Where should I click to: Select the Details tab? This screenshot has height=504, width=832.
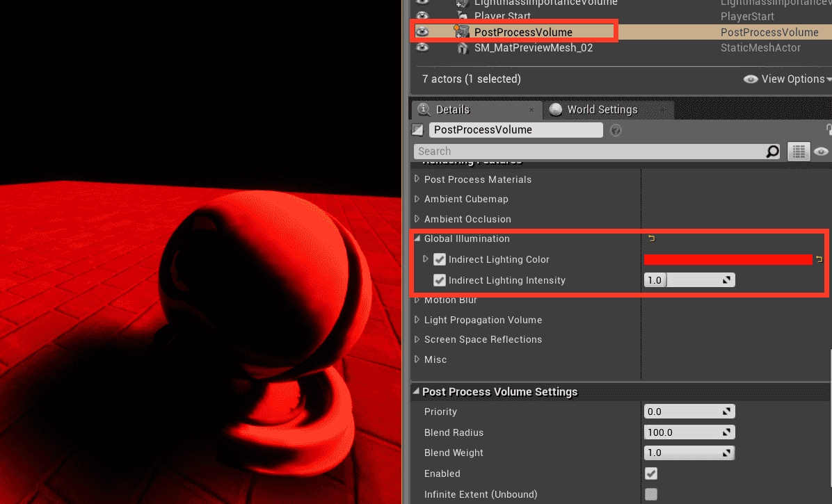click(x=452, y=110)
